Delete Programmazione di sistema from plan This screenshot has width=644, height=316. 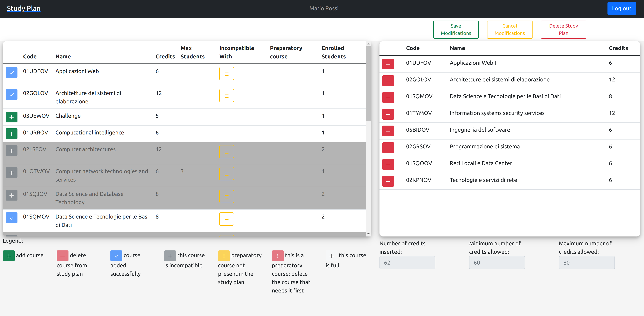(388, 148)
